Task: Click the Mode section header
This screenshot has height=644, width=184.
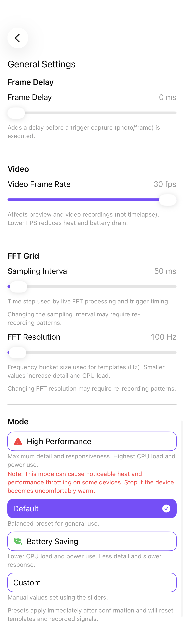Action: tap(18, 421)
